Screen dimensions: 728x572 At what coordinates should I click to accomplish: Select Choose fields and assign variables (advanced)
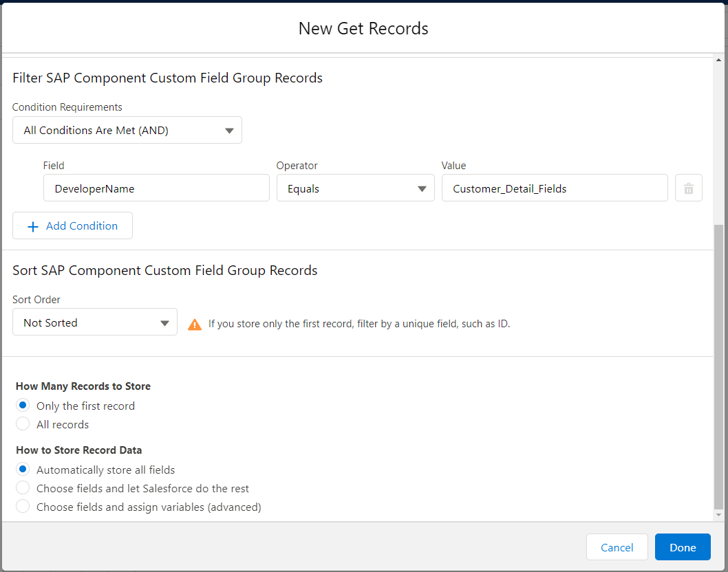click(23, 507)
